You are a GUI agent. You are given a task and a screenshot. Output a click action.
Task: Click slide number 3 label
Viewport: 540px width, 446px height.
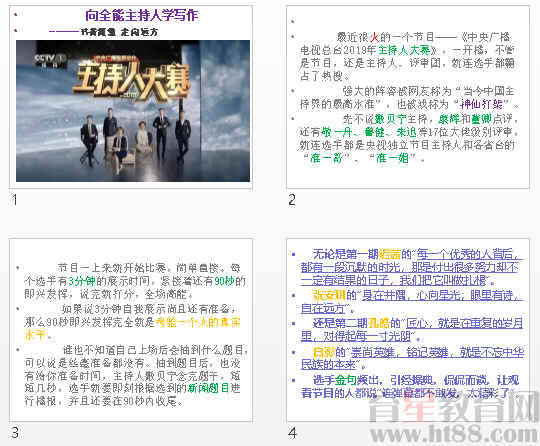pyautogui.click(x=15, y=433)
